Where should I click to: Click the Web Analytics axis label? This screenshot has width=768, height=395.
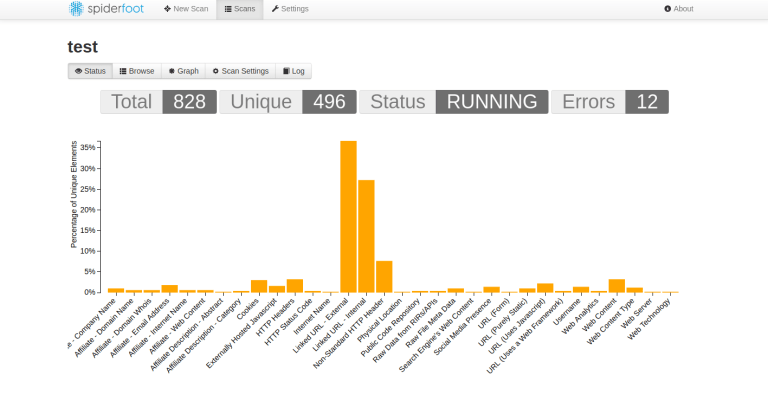coord(580,316)
